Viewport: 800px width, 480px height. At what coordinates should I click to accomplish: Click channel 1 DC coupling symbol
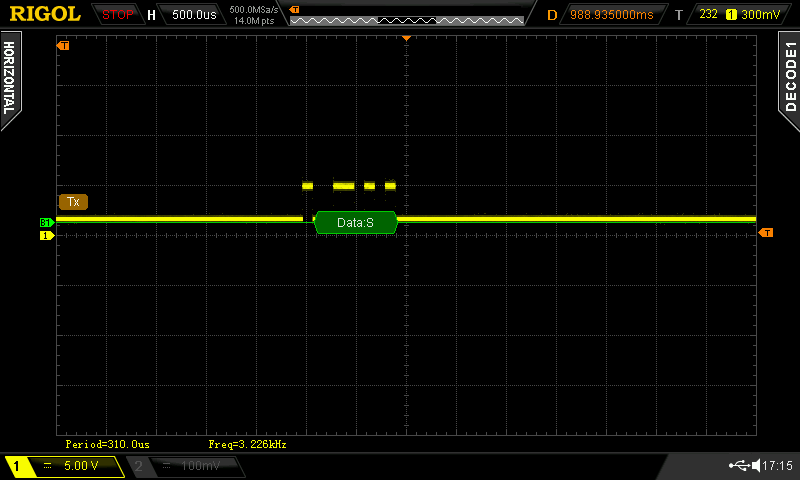coord(47,465)
